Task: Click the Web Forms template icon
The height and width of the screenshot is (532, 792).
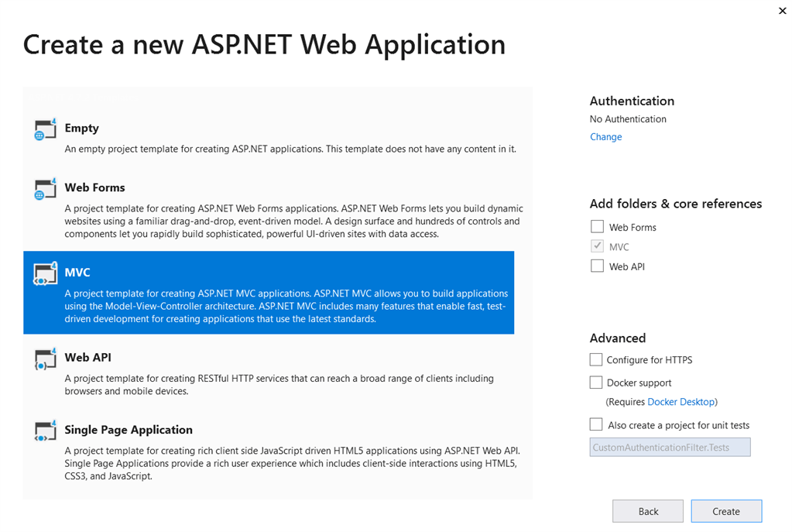Action: pyautogui.click(x=45, y=188)
